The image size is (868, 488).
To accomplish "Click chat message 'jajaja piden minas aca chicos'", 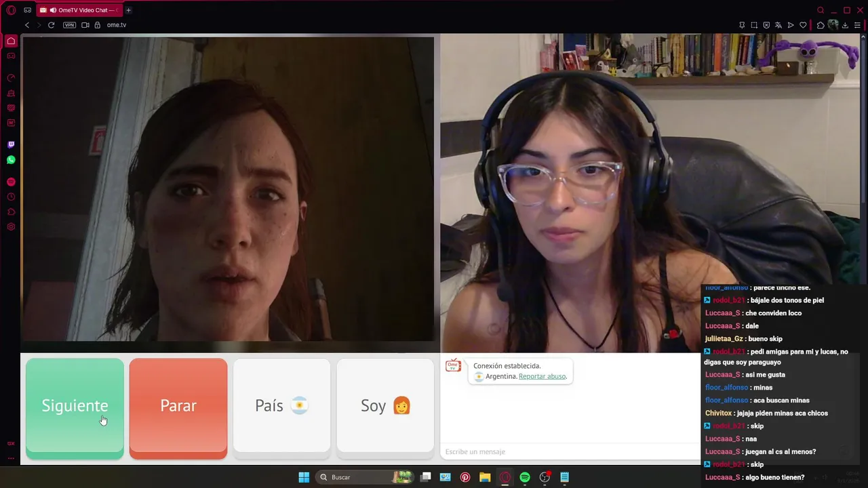I will click(x=783, y=413).
